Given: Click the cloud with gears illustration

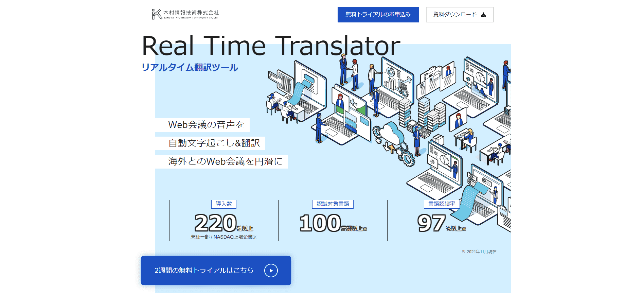Looking at the screenshot, I should [x=393, y=144].
